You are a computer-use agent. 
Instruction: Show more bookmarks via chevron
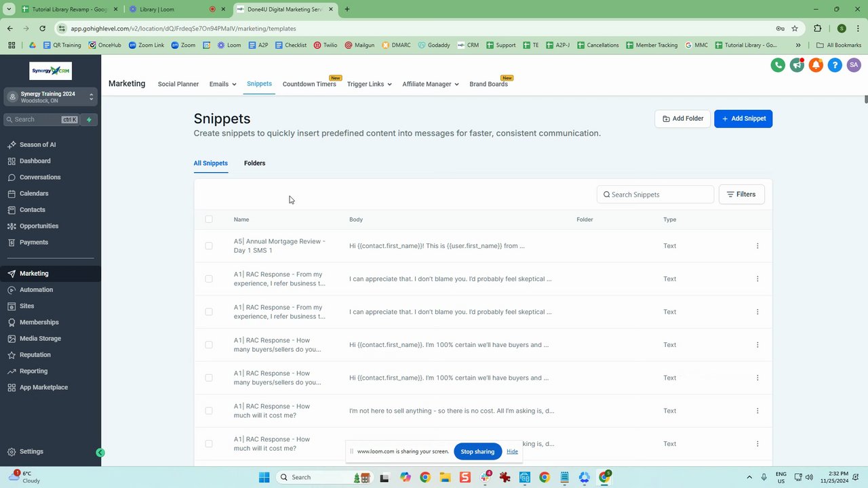click(x=798, y=45)
